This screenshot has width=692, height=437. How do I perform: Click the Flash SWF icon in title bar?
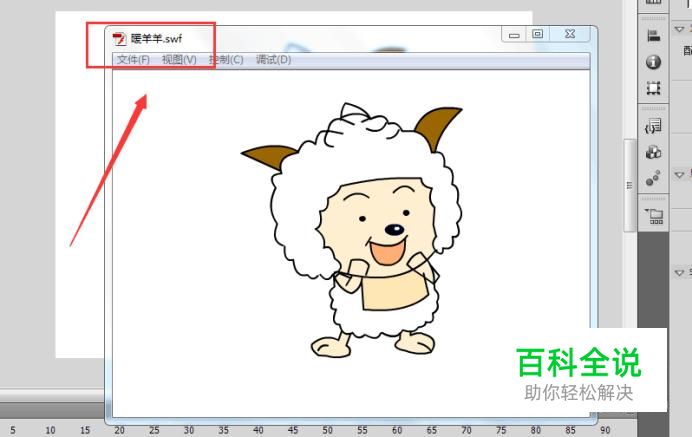119,39
